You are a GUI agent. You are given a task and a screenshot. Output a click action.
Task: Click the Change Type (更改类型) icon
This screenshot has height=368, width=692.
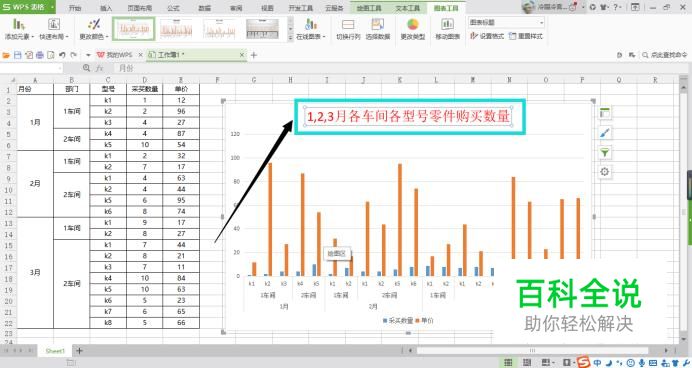[x=413, y=25]
